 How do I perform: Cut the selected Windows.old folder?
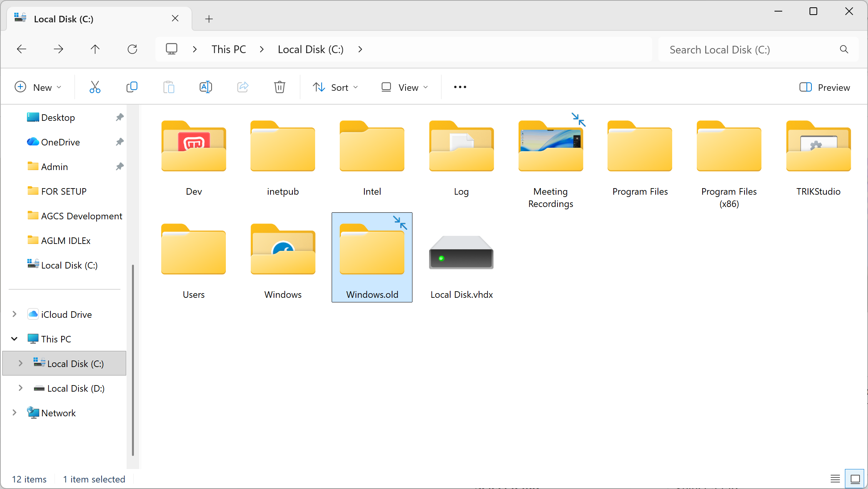[x=95, y=87]
